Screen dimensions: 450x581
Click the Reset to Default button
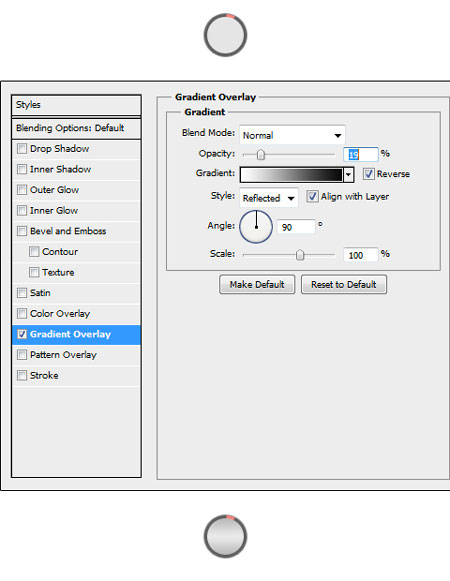tap(344, 284)
